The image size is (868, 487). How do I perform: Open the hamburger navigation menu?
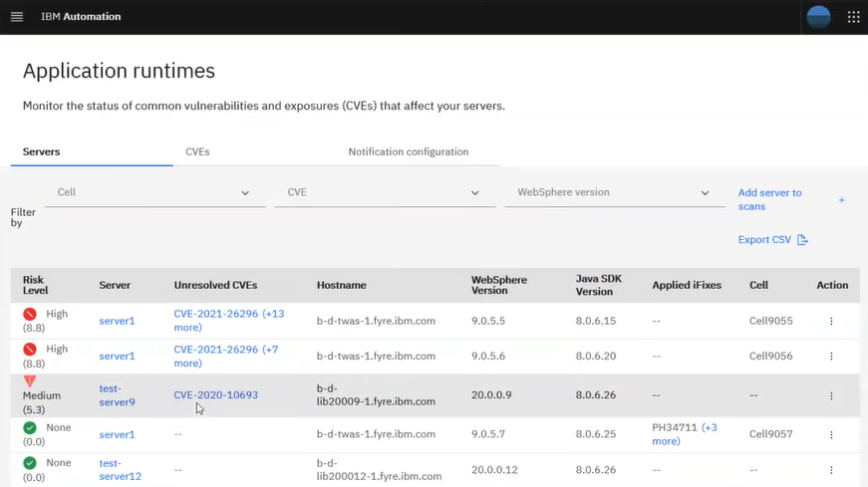(x=16, y=17)
